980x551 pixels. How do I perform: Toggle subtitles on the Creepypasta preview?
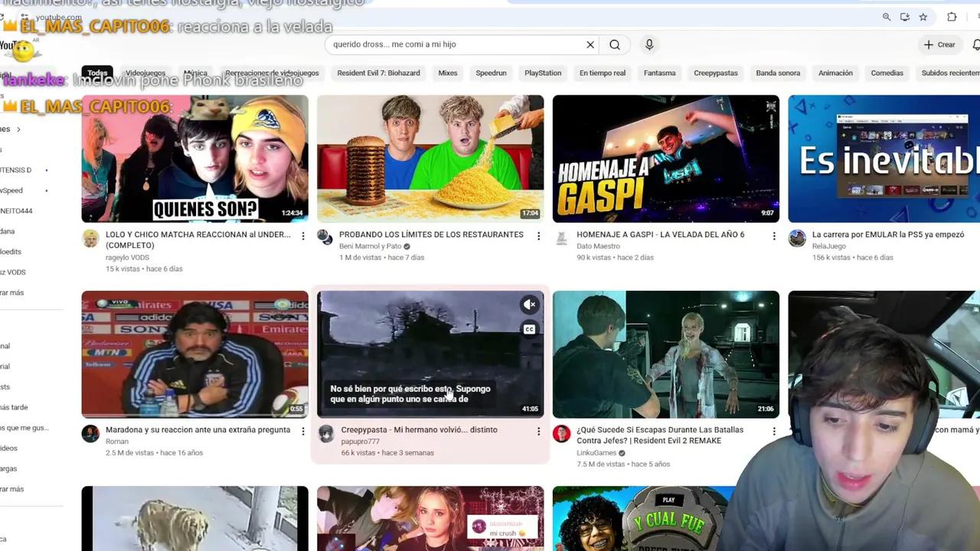click(x=529, y=329)
